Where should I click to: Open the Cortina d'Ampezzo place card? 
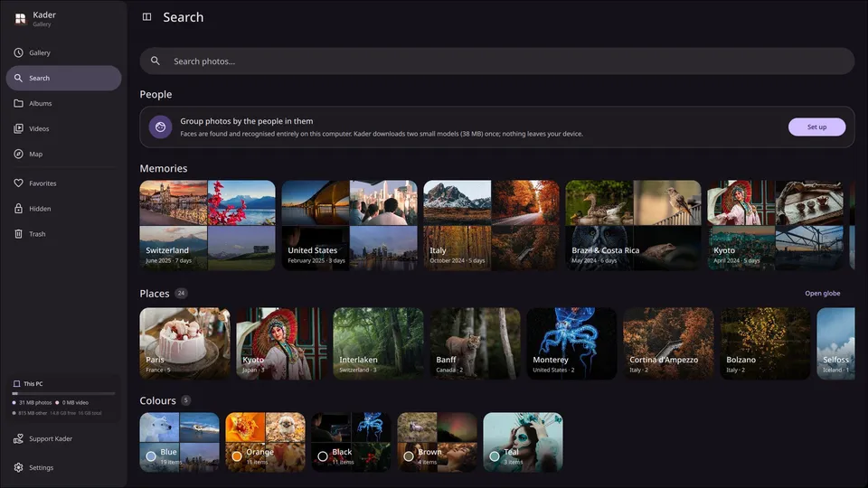(668, 343)
